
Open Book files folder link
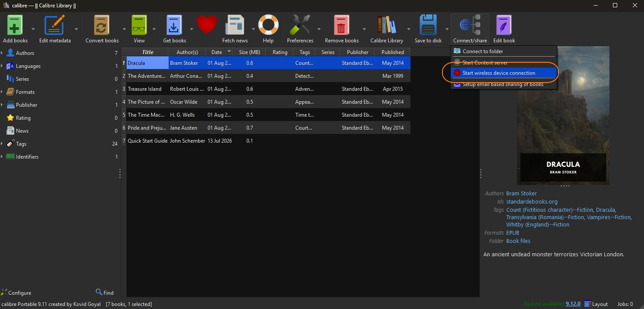(x=518, y=241)
